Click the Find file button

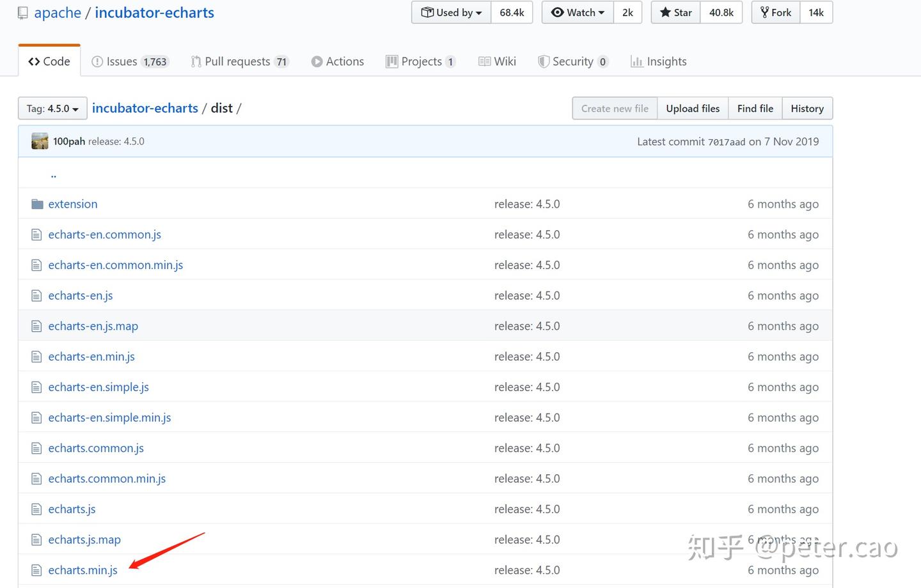(755, 109)
